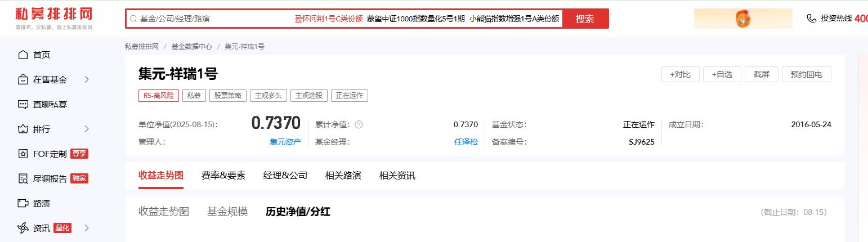Click the report icon for 尽调报告
The width and height of the screenshot is (868, 242).
pyautogui.click(x=23, y=178)
